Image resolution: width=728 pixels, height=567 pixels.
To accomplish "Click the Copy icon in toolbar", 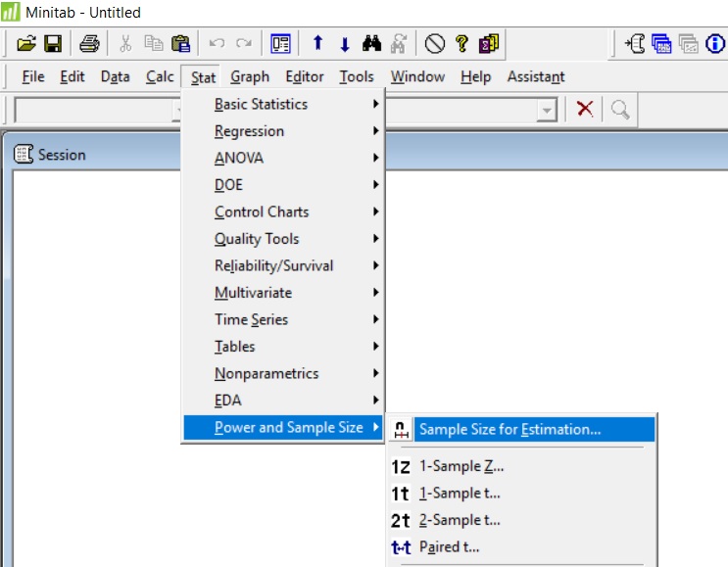I will 153,44.
